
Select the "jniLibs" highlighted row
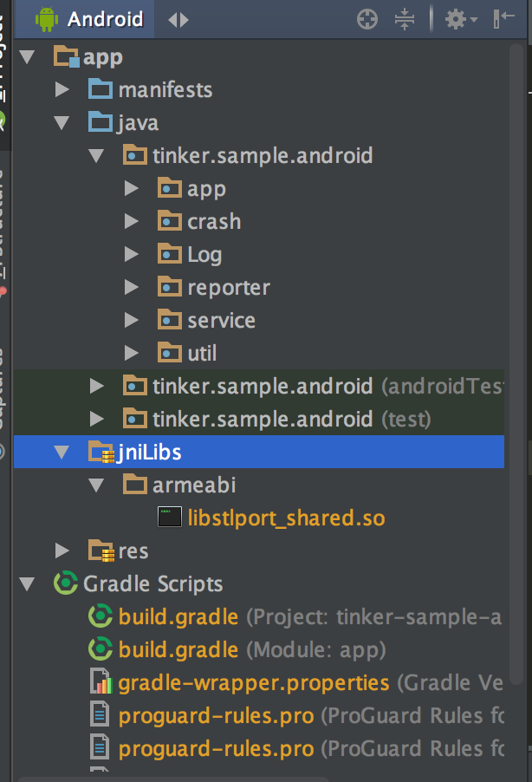click(x=259, y=452)
